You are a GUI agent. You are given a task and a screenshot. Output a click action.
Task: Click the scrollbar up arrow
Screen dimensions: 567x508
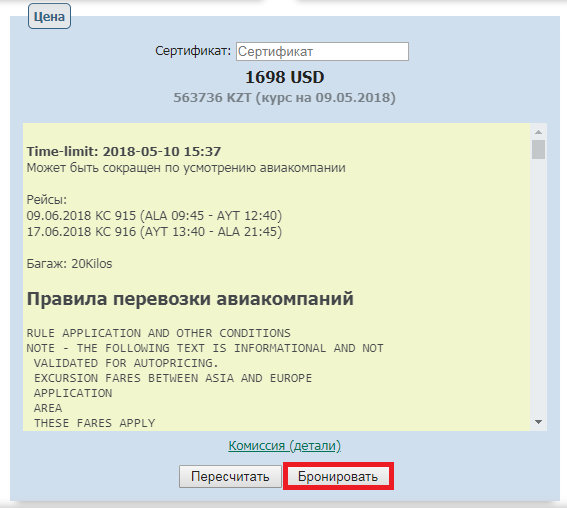pyautogui.click(x=538, y=132)
